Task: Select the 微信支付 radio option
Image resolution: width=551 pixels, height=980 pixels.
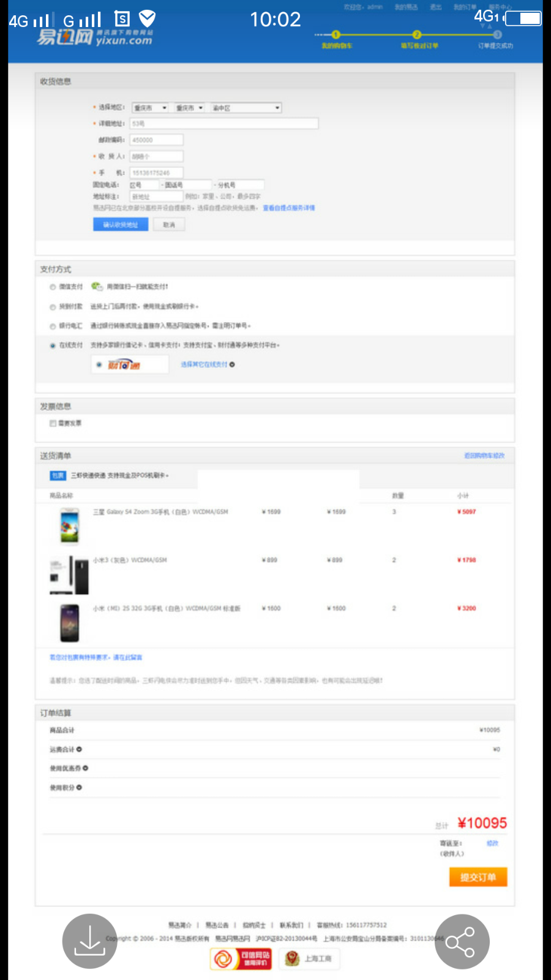Action: click(x=53, y=287)
